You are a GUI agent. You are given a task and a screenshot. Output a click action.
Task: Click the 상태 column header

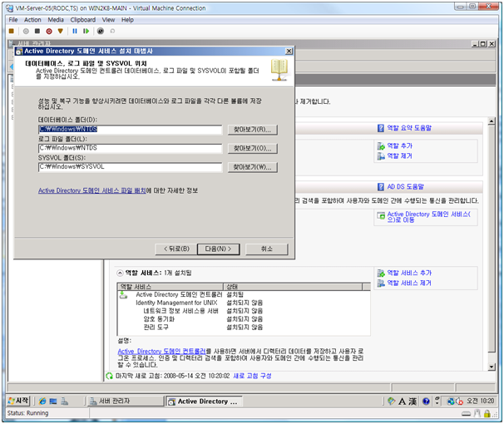(293, 287)
